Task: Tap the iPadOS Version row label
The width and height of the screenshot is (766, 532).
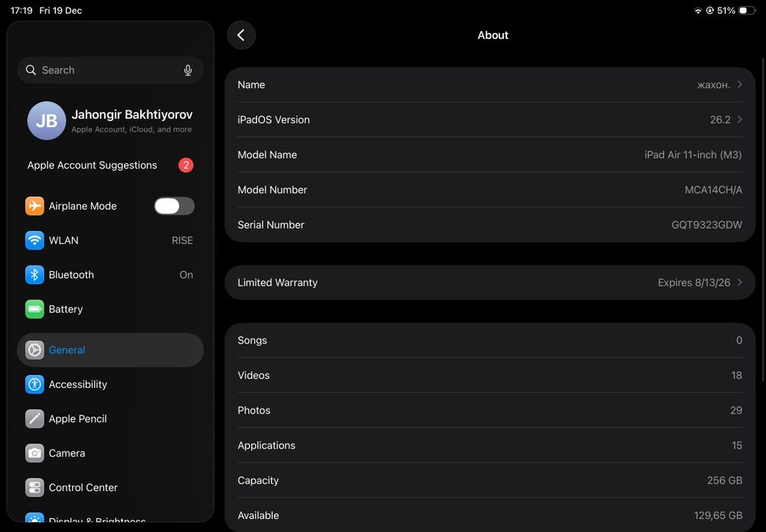Action: pos(273,119)
